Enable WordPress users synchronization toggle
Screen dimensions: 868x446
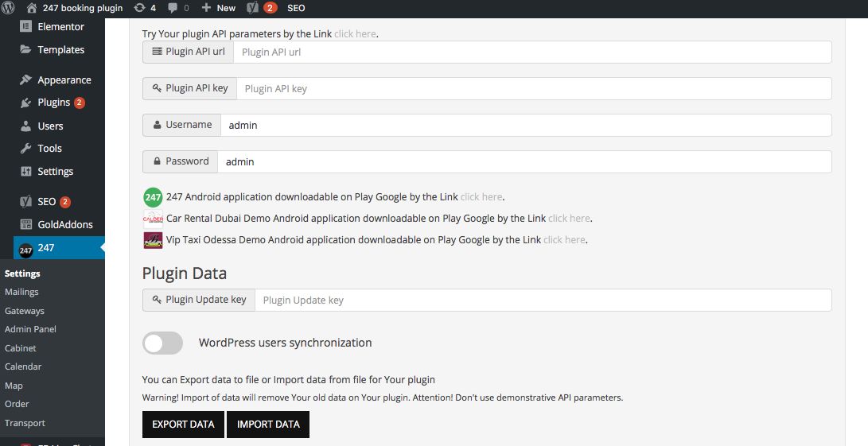(x=162, y=343)
